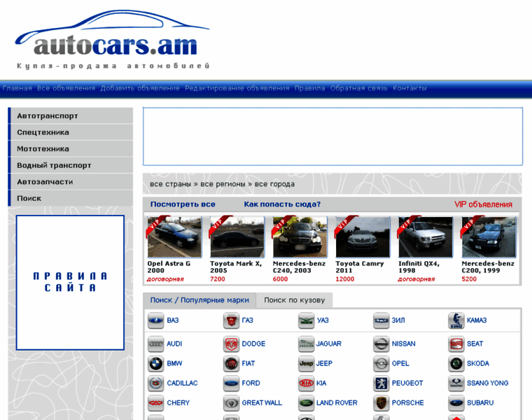Select Автотранспорт sidebar category
The image size is (532, 420).
(71, 115)
